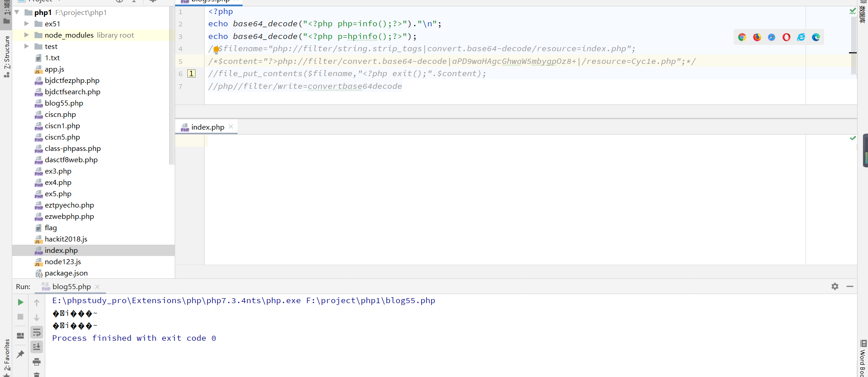
Task: Select ciscn1.php file
Action: (62, 126)
